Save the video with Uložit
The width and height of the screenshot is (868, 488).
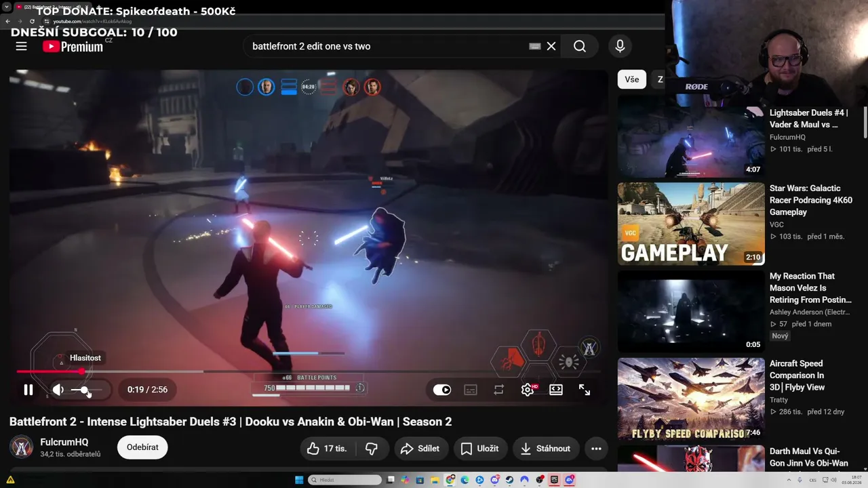coord(479,448)
